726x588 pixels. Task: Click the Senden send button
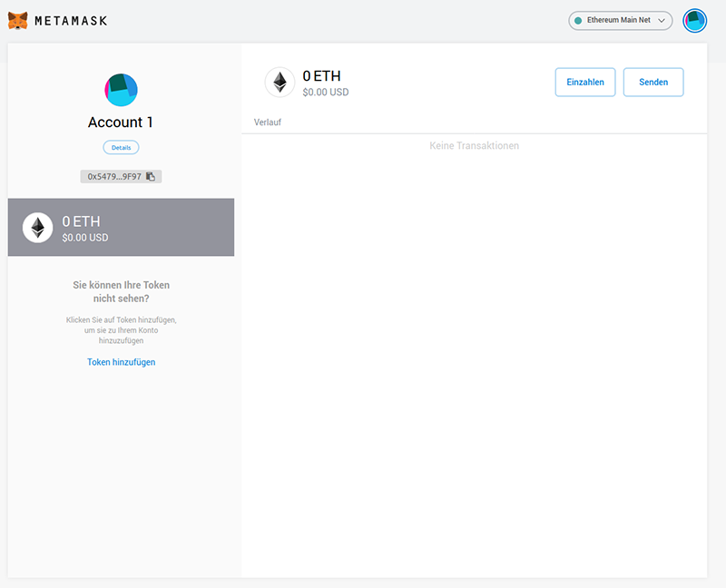(653, 82)
